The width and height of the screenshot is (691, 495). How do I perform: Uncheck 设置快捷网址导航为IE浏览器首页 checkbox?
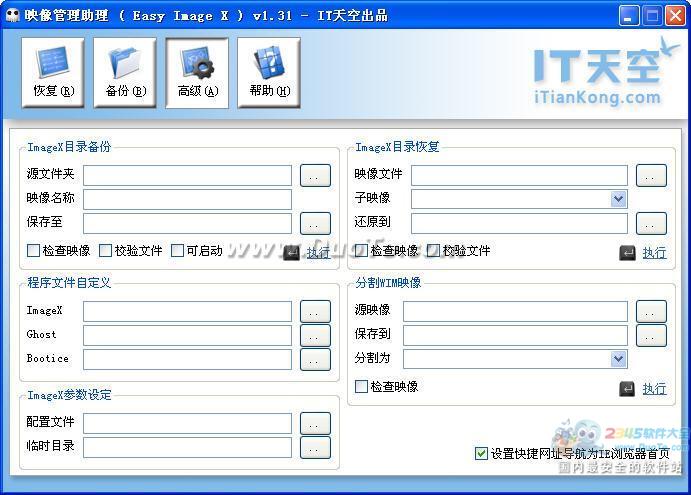[481, 453]
